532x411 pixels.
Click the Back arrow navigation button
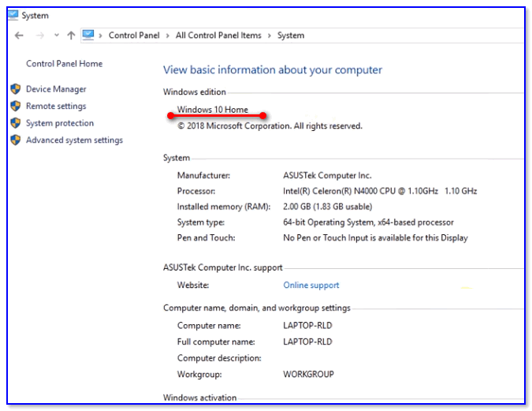[19, 35]
